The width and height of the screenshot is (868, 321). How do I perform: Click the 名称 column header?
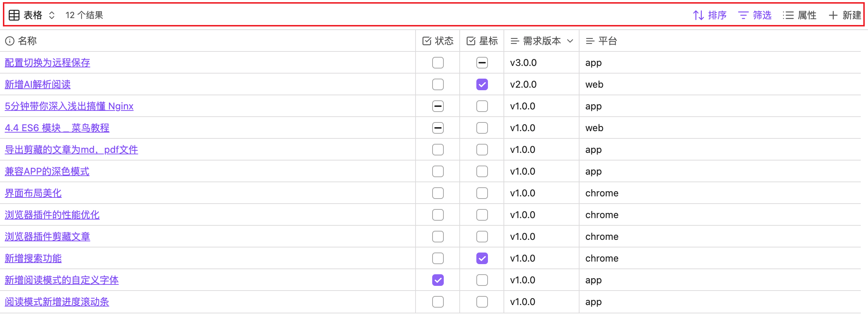tap(27, 41)
